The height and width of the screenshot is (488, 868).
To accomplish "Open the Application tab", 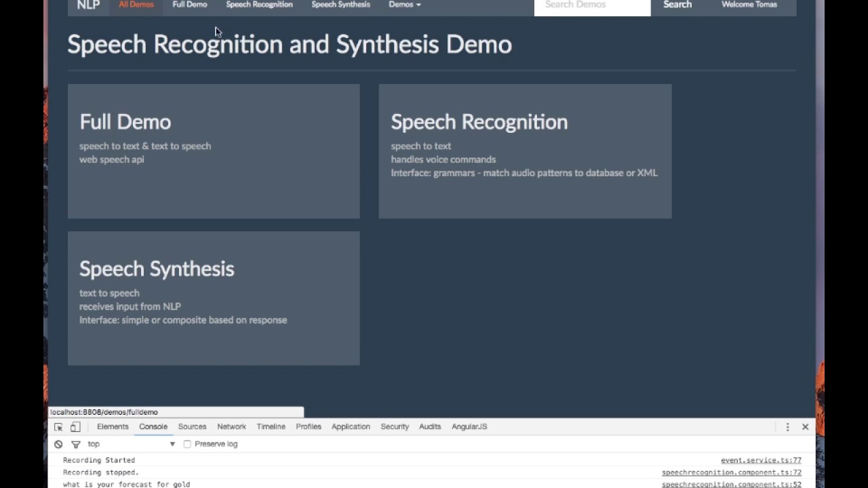I will 351,426.
